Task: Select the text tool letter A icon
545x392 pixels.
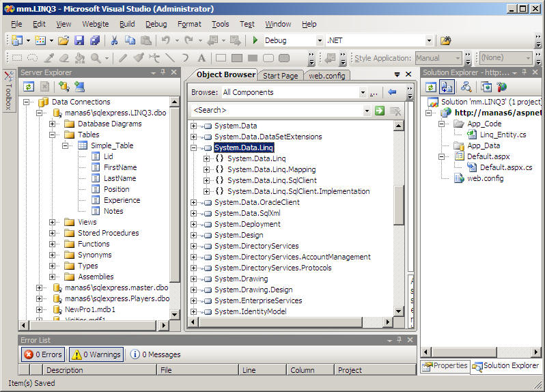Action: click(201, 58)
